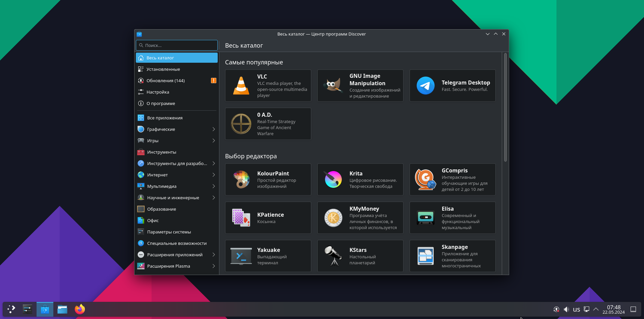Click the show desktop button on the panel
The width and height of the screenshot is (644, 319).
point(633,309)
